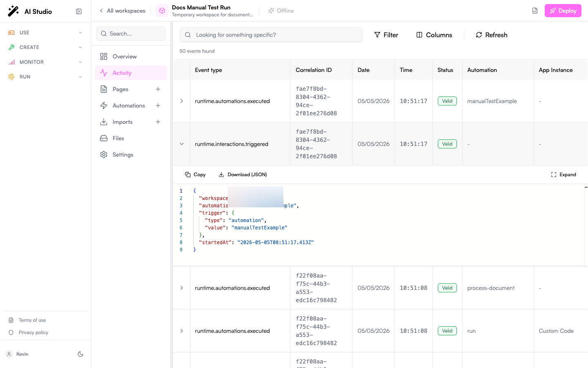Add a new import with plus icon
The width and height of the screenshot is (588, 368).
tap(158, 122)
